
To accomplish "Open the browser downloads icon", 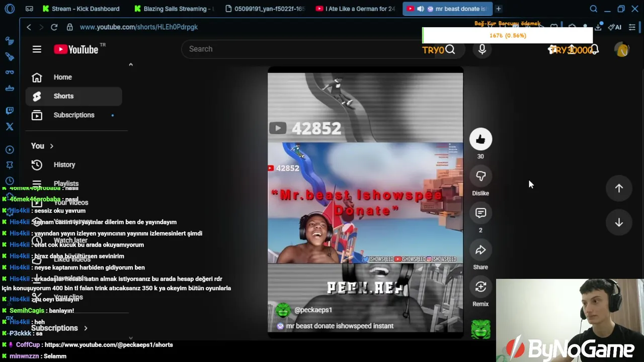I will coord(598,27).
